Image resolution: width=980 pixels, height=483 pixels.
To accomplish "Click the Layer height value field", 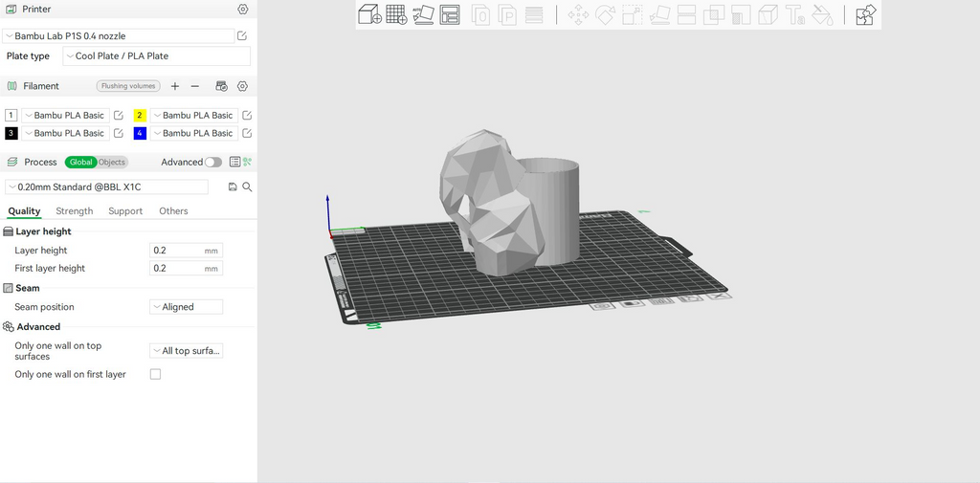I will (187, 251).
